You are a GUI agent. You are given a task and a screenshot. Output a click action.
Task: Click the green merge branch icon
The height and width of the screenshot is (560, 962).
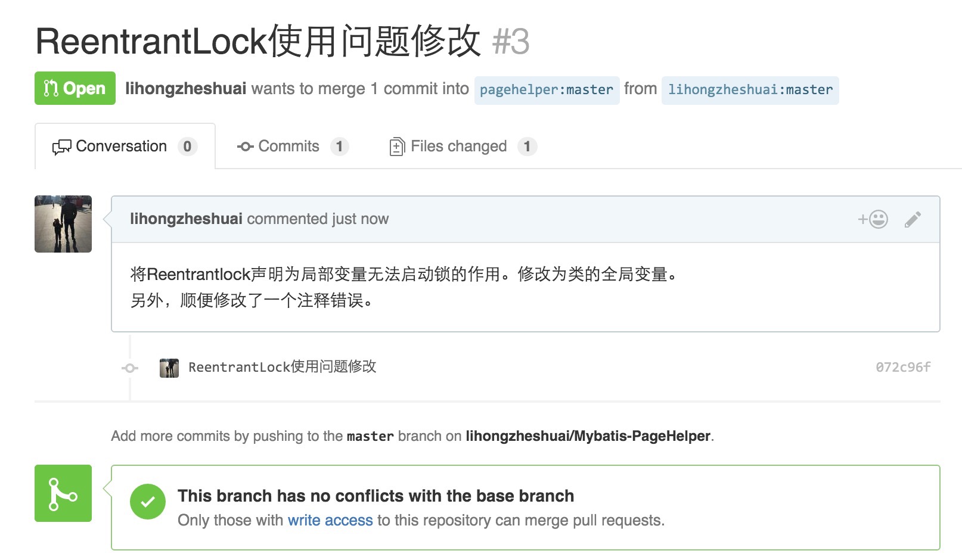[x=63, y=493]
